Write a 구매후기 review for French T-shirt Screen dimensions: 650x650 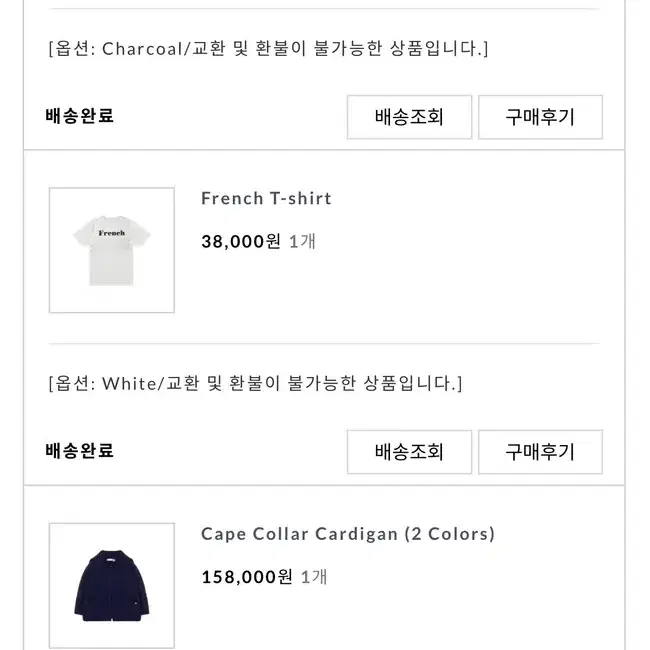[x=540, y=452]
